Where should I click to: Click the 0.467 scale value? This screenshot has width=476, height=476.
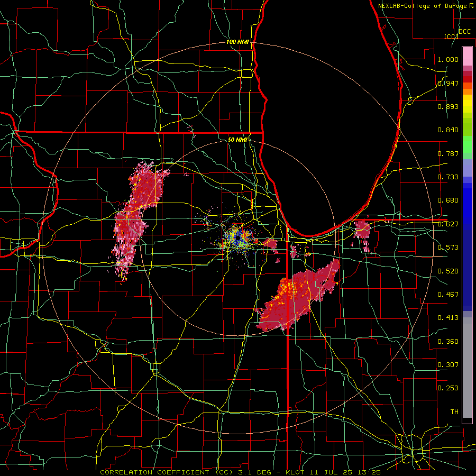pyautogui.click(x=448, y=294)
